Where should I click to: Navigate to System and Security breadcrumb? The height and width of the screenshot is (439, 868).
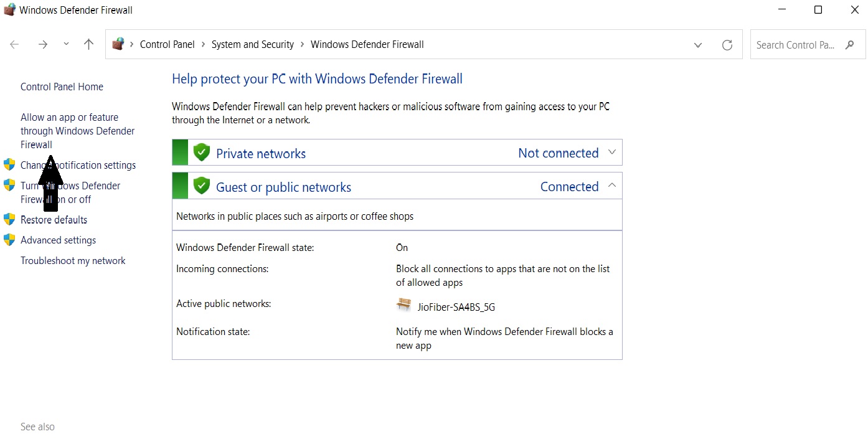click(252, 45)
